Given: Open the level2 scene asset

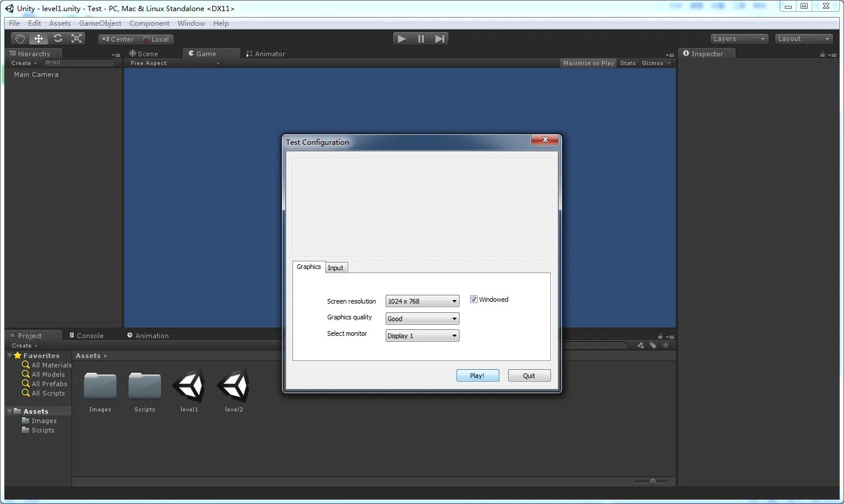Looking at the screenshot, I should [233, 387].
